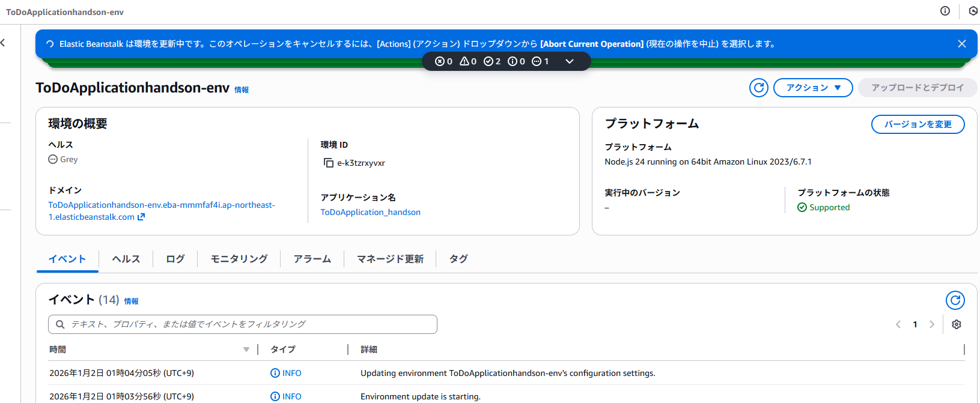Click the アップロードとデプロイ button
The height and width of the screenshot is (403, 980).
(918, 88)
